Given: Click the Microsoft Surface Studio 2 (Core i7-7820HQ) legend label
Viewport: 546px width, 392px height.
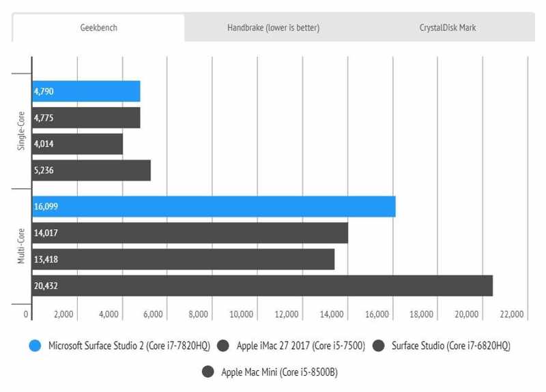Looking at the screenshot, I should pos(129,346).
